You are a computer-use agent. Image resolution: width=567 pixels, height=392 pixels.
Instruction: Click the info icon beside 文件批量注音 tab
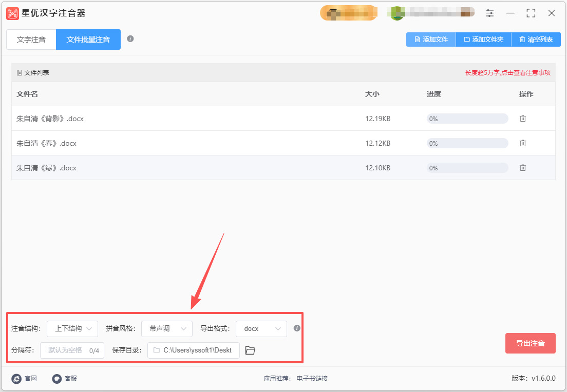pyautogui.click(x=130, y=38)
